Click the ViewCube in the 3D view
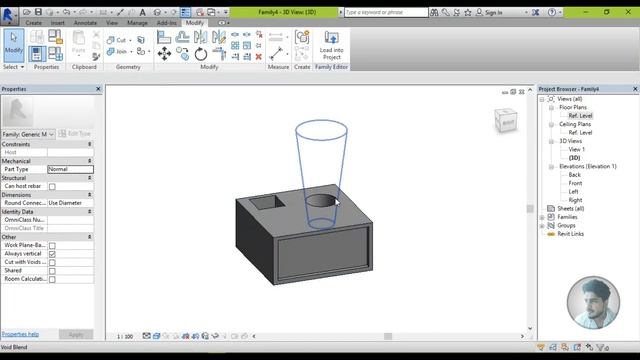 point(506,121)
